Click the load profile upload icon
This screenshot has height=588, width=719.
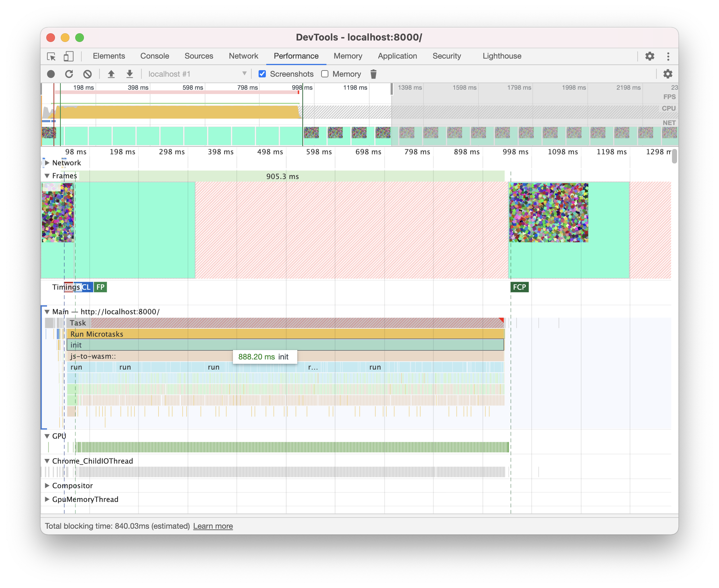click(x=111, y=74)
